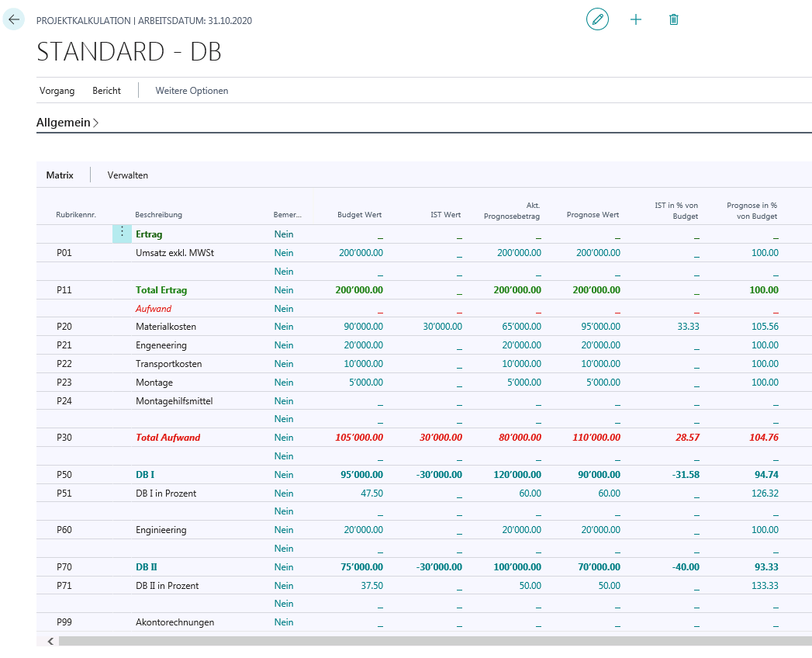Click the Budget Wert column header
The width and height of the screenshot is (812, 658).
pos(359,214)
